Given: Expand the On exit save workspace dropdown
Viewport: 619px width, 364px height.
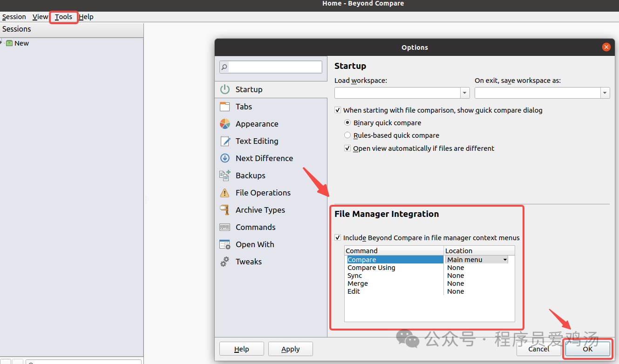Looking at the screenshot, I should coord(605,93).
